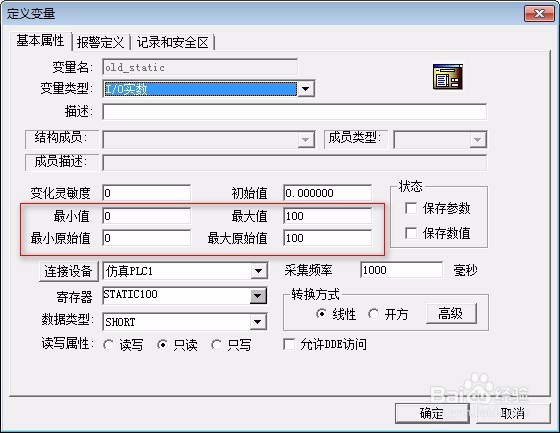The height and width of the screenshot is (433, 560).
Task: Cancel with the 取消 button
Action: pos(513,414)
